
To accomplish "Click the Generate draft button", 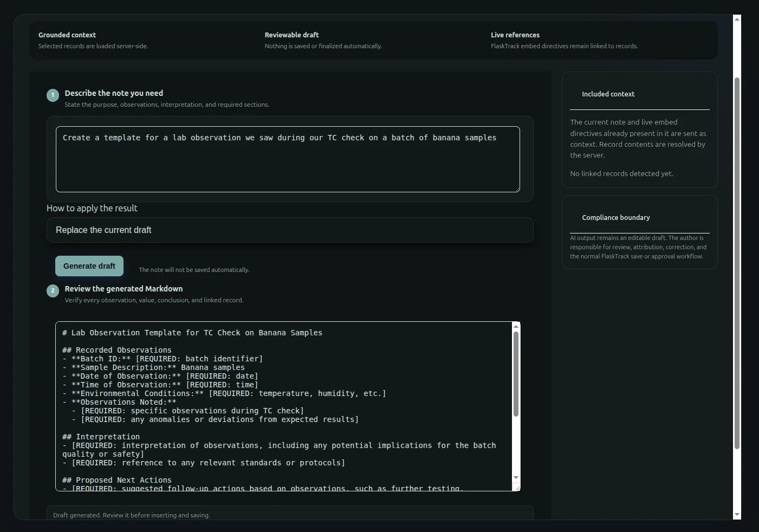I will click(x=89, y=266).
